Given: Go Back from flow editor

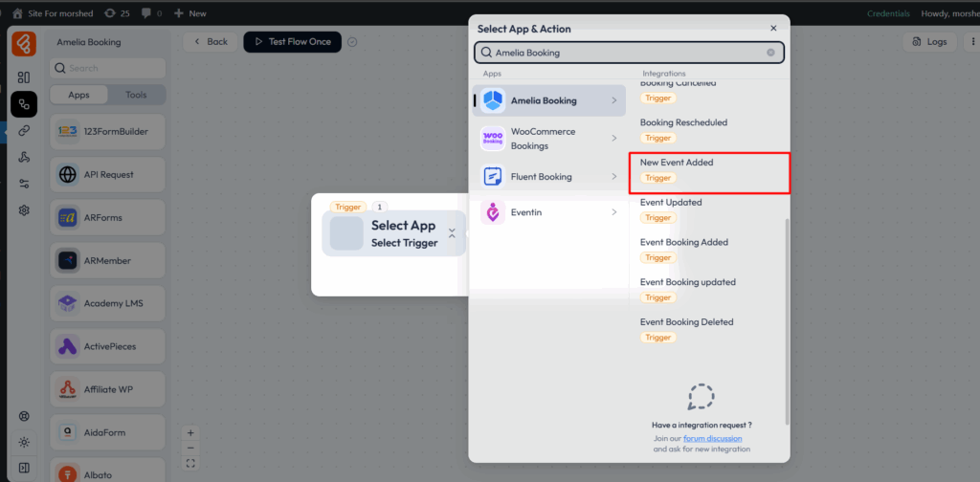Looking at the screenshot, I should click(211, 42).
